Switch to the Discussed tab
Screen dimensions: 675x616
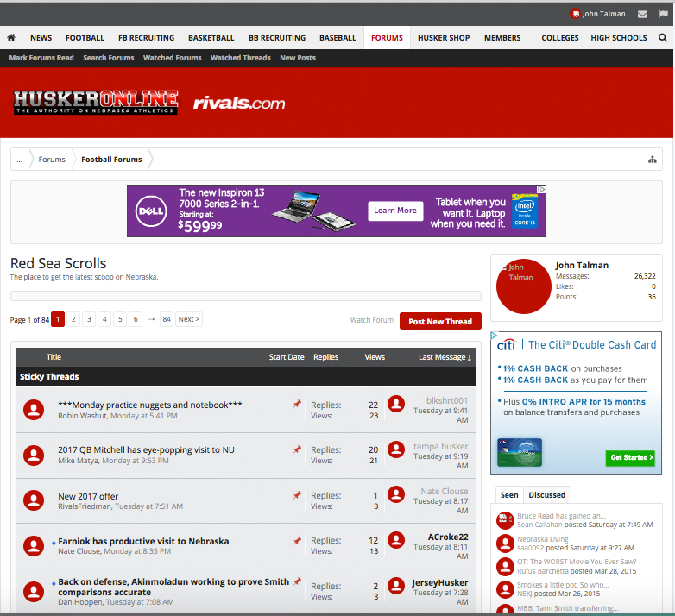pyautogui.click(x=546, y=495)
